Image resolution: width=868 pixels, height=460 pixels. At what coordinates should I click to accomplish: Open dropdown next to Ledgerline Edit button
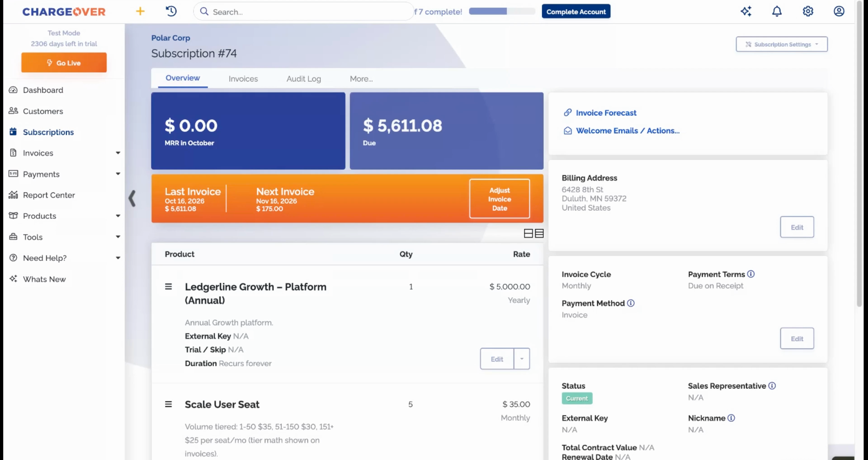522,359
